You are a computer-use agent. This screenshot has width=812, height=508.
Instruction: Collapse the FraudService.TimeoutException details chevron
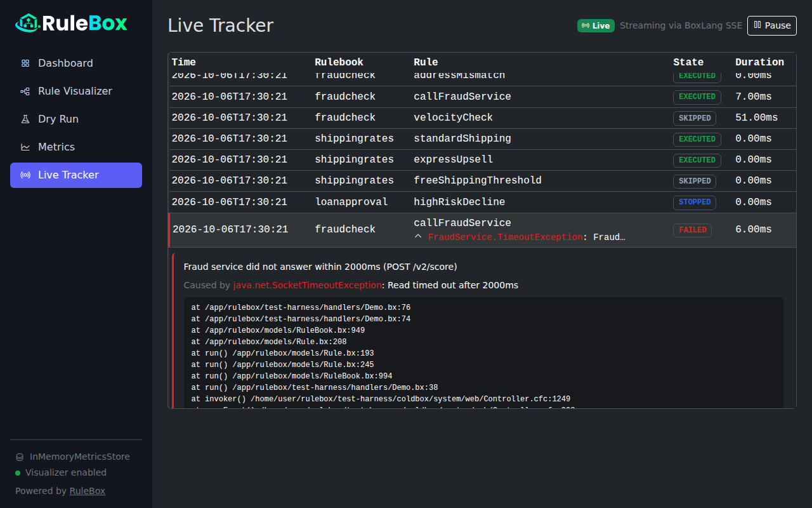click(x=418, y=237)
